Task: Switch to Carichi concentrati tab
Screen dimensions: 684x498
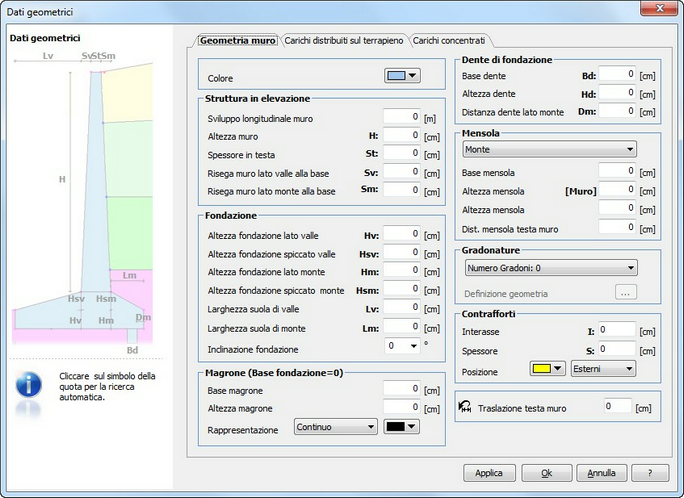Action: click(449, 41)
